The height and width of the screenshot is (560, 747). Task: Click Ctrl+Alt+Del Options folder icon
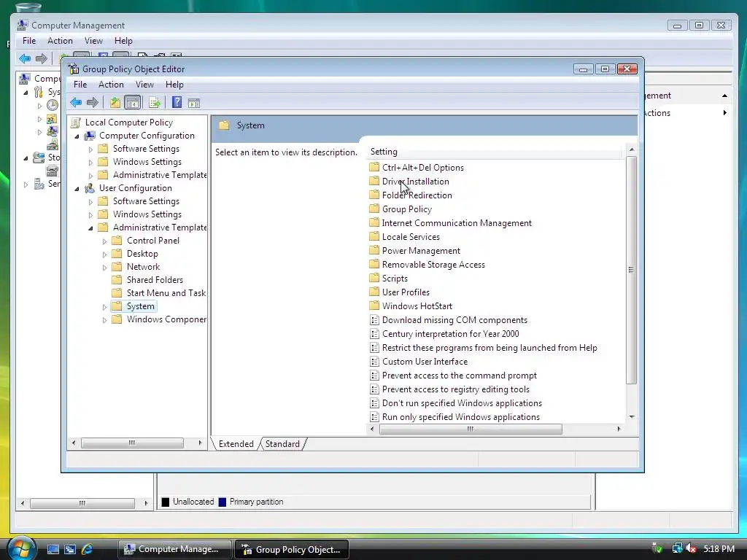pyautogui.click(x=374, y=167)
